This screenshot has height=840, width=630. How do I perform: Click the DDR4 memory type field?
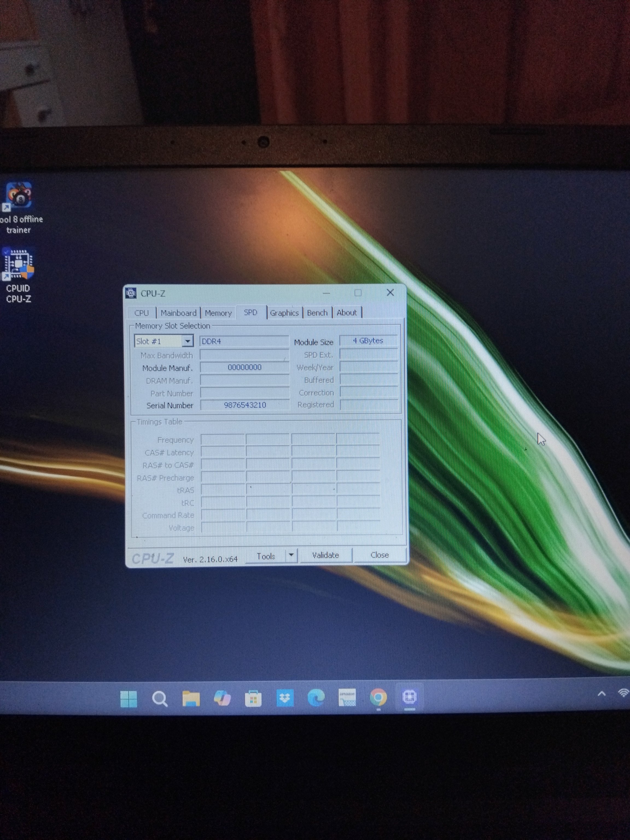[244, 341]
